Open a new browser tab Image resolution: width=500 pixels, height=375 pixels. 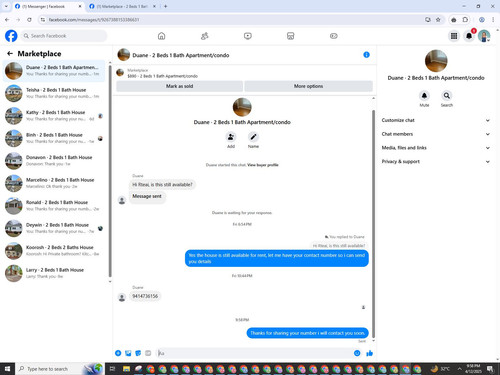(x=165, y=6)
